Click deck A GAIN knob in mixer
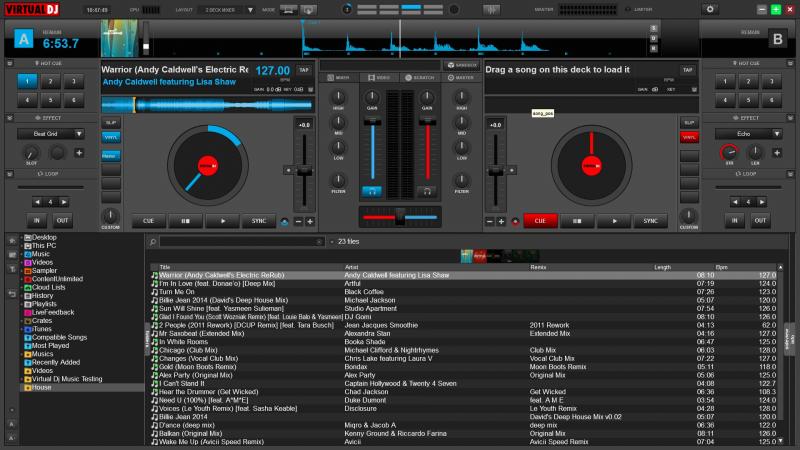The image size is (800, 450). 372,97
